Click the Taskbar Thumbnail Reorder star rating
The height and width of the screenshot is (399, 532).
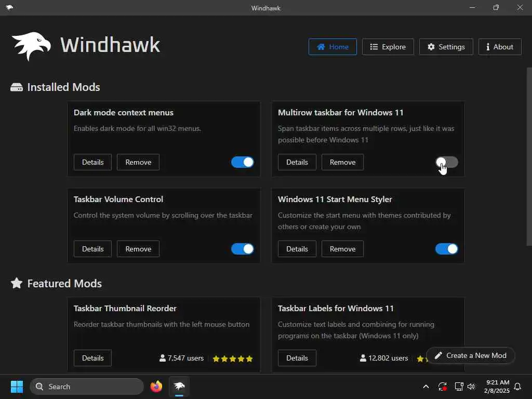pyautogui.click(x=233, y=358)
